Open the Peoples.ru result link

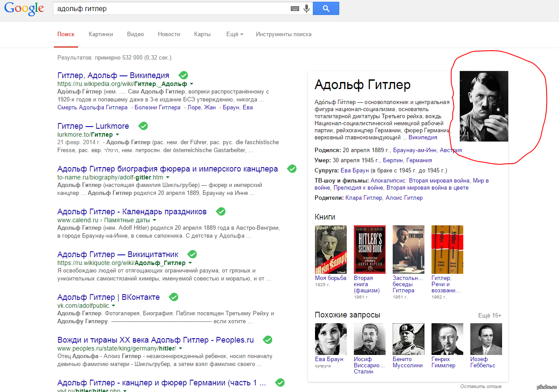coord(156,340)
